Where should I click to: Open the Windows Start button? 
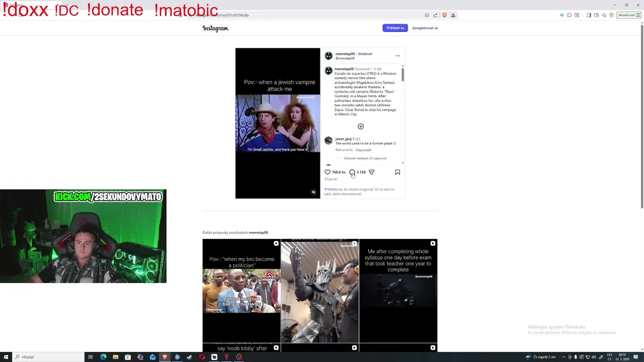[x=6, y=357]
